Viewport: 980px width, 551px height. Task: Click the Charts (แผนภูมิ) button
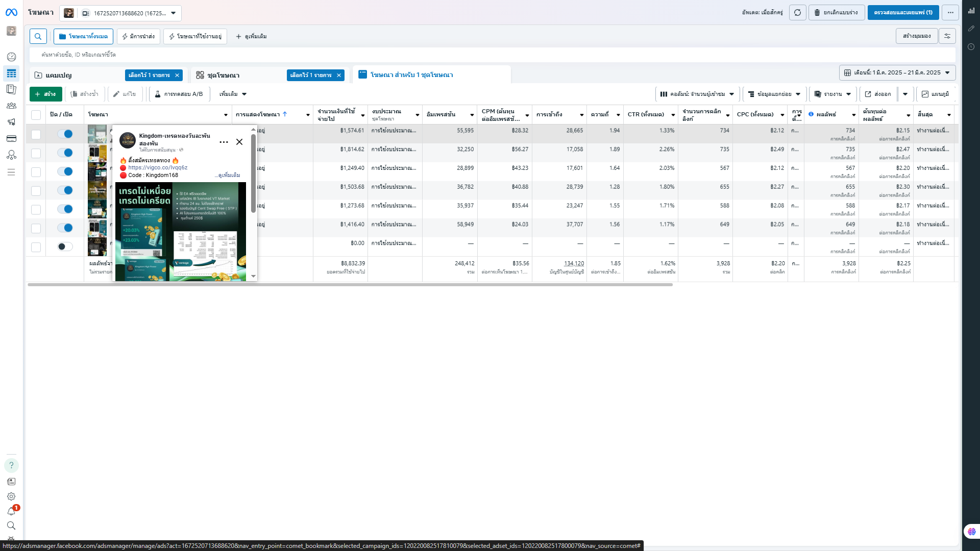(935, 94)
